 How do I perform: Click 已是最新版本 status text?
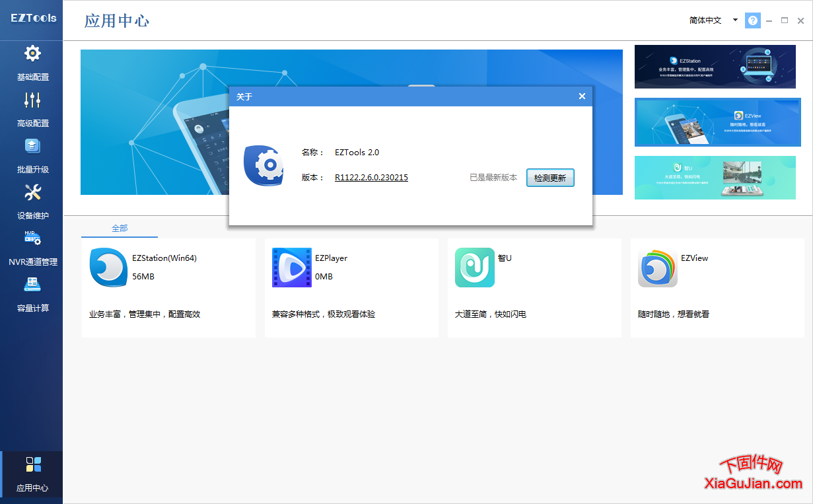pos(493,178)
